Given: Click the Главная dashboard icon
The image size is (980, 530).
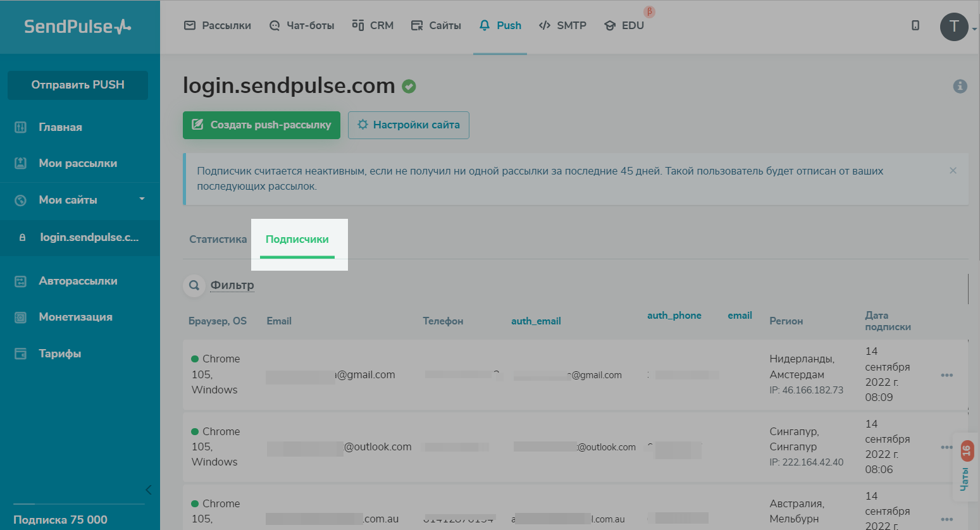Looking at the screenshot, I should [21, 127].
